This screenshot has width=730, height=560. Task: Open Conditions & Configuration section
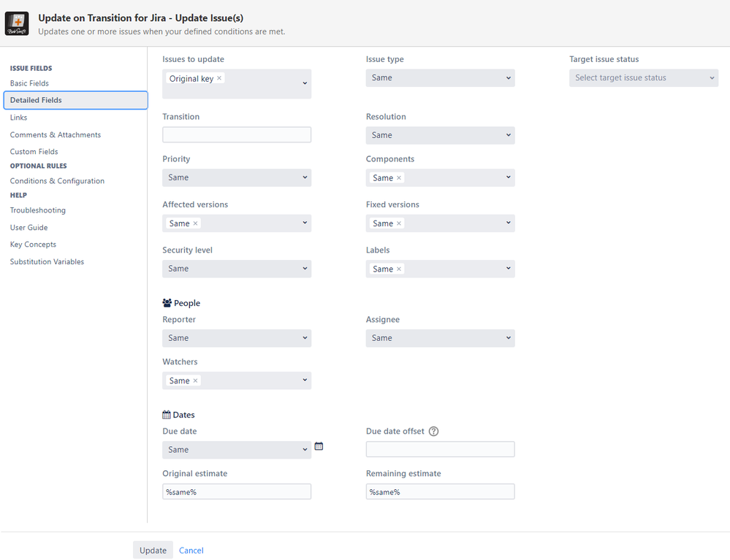click(57, 181)
